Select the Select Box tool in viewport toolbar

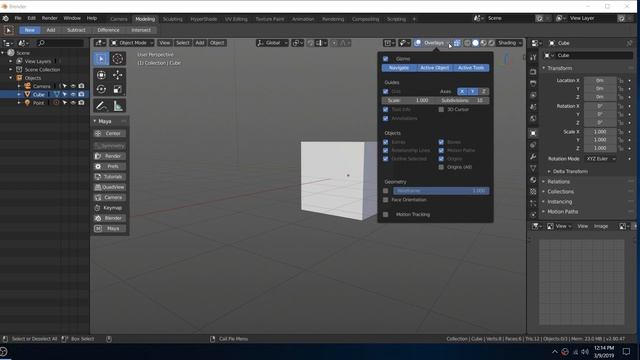(x=101, y=59)
